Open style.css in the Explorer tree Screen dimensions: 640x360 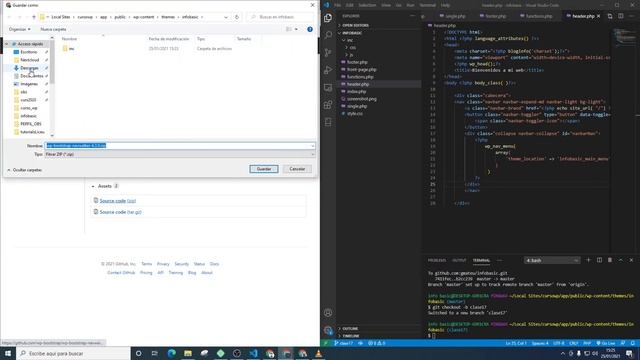pyautogui.click(x=355, y=113)
